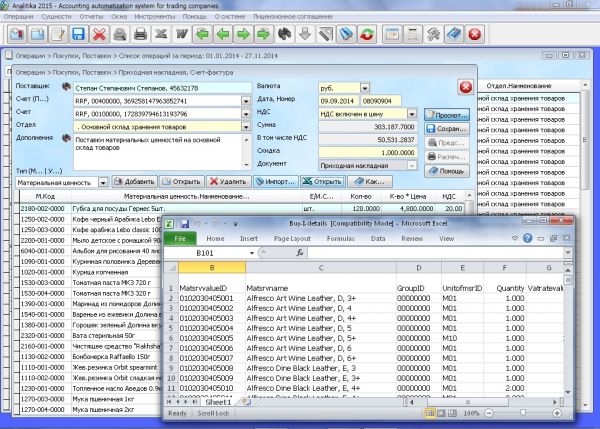Expand the Отдел department dropdown
This screenshot has height=429, width=600.
(x=243, y=127)
